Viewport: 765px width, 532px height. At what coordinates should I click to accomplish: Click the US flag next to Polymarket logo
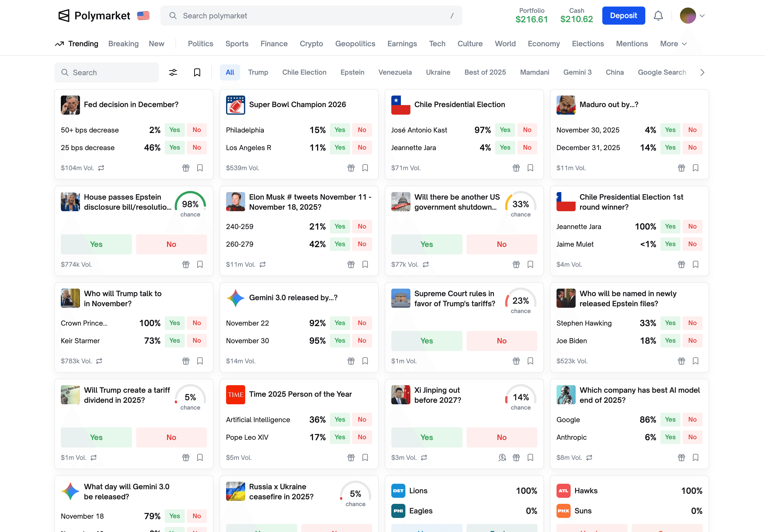tap(143, 15)
